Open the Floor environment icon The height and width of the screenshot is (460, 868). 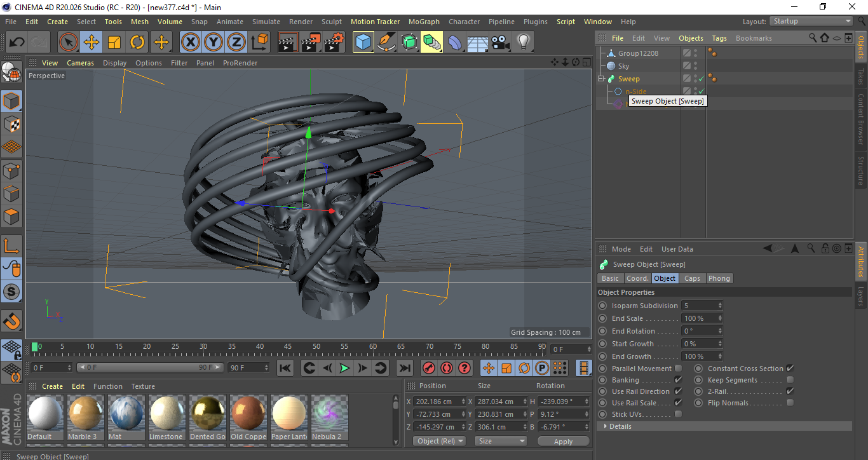478,43
